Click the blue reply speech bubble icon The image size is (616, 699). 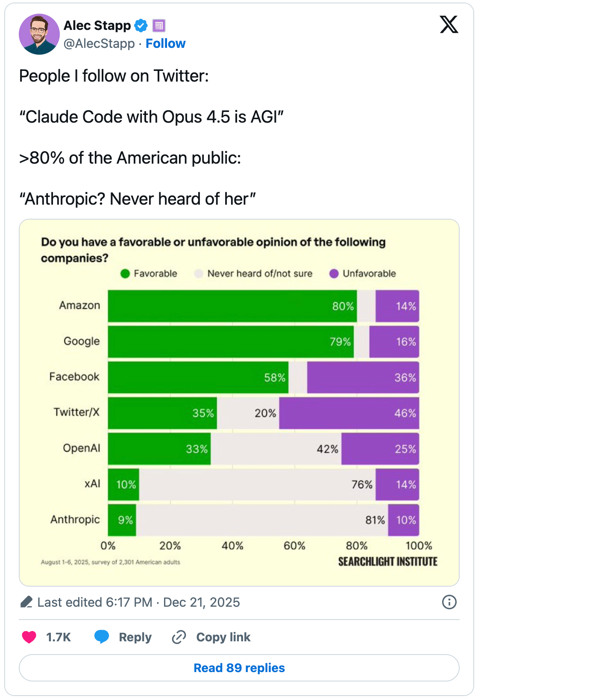coord(102,637)
